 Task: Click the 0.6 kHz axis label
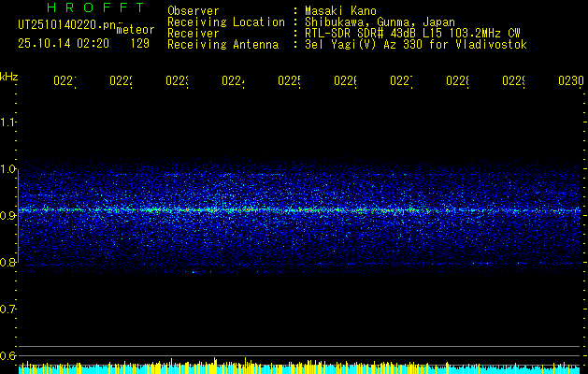click(7, 355)
